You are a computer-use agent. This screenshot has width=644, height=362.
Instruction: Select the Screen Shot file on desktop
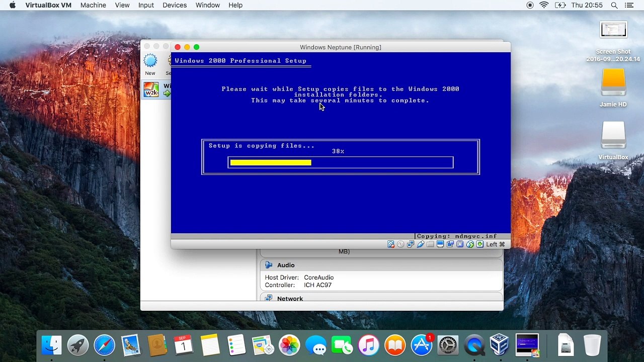(613, 42)
